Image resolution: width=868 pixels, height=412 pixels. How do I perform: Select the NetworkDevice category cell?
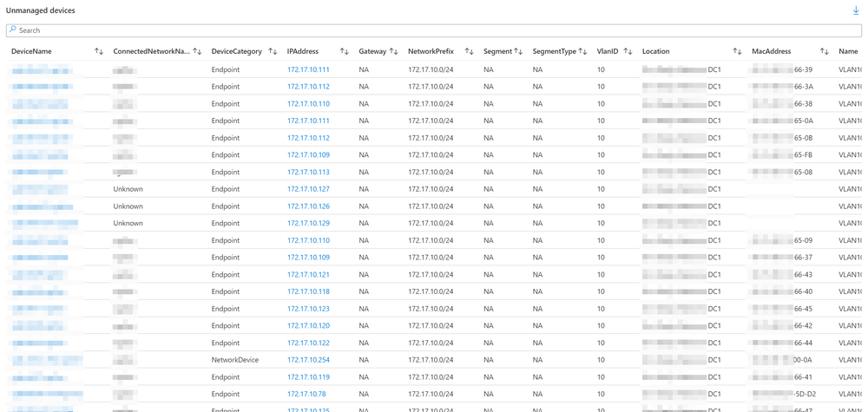234,360
